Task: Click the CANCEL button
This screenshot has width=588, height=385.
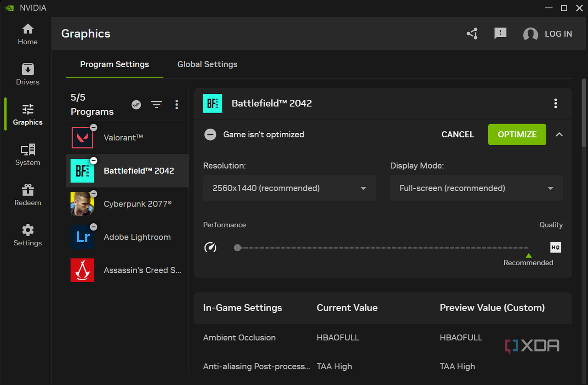Action: (x=457, y=135)
